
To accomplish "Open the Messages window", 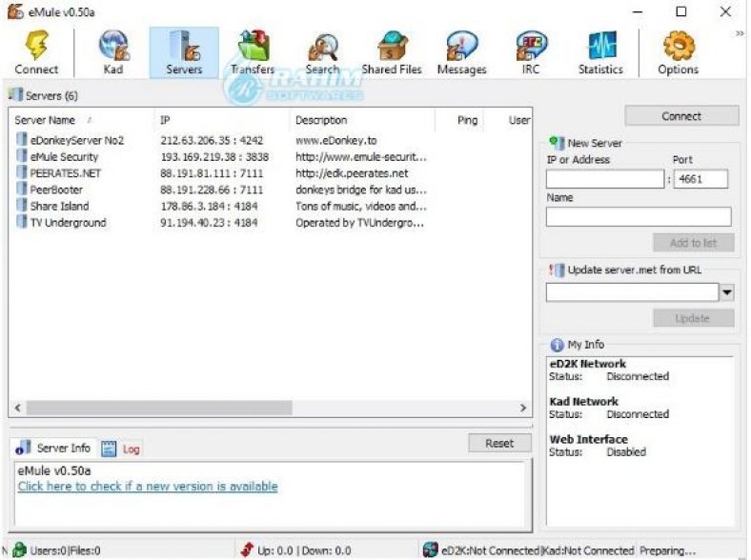I will (461, 52).
